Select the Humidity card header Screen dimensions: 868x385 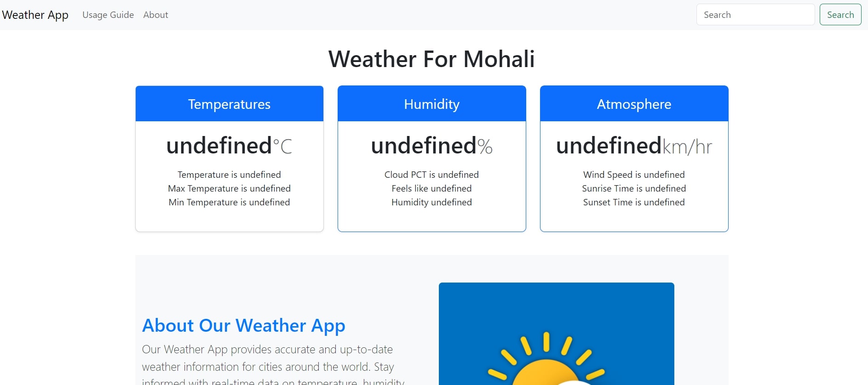pos(432,104)
